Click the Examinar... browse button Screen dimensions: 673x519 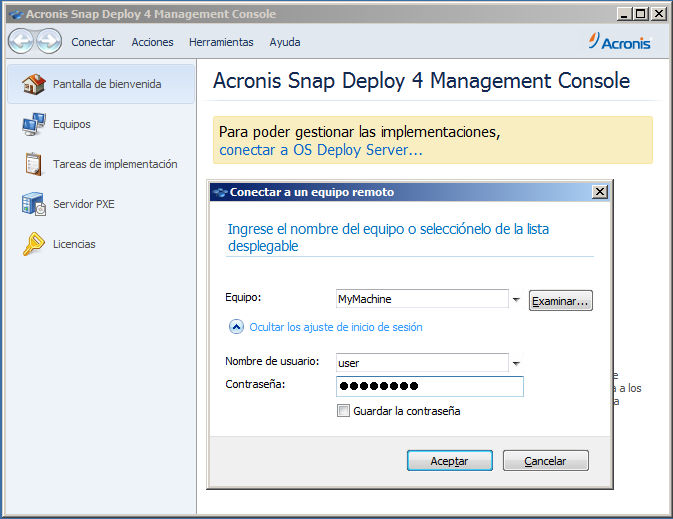[560, 301]
